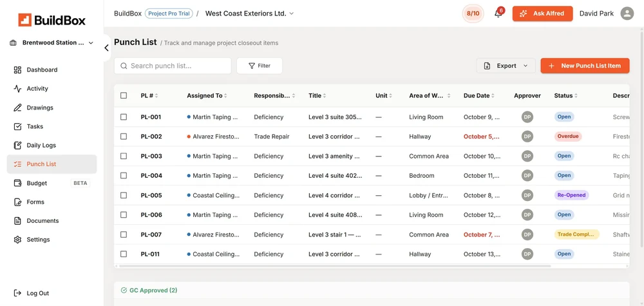The height and width of the screenshot is (306, 644).
Task: Click the Project Pro Trial badge
Action: (169, 14)
